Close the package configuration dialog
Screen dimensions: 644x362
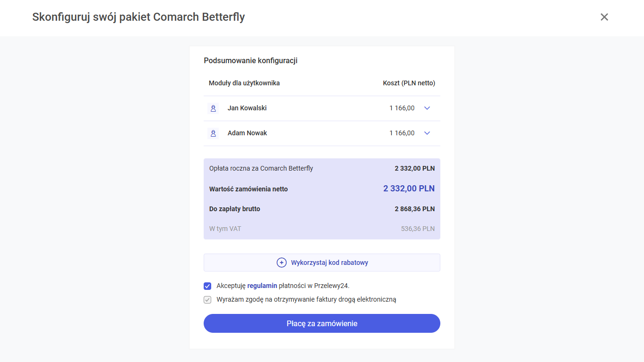tap(604, 17)
